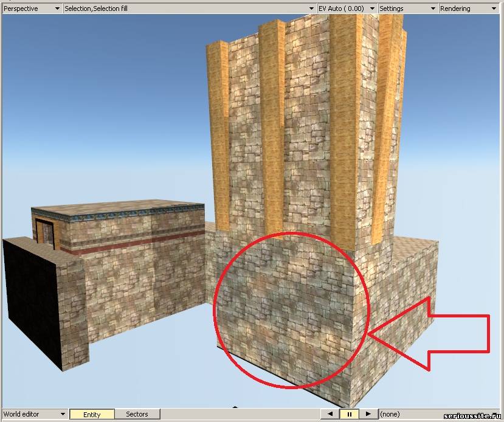Open the EV Auto (0.00) dropdown
The width and height of the screenshot is (504, 422).
(347, 9)
